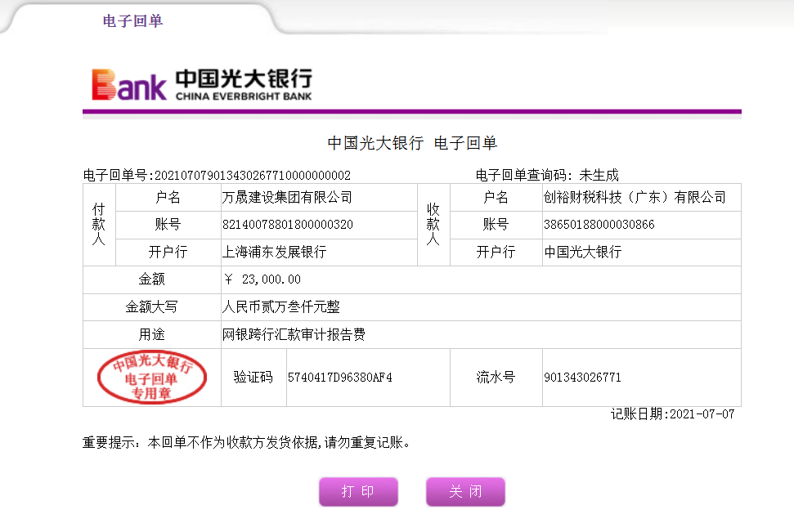794x532 pixels.
Task: Click the amount ¥ 23,000.00
Action: (262, 279)
